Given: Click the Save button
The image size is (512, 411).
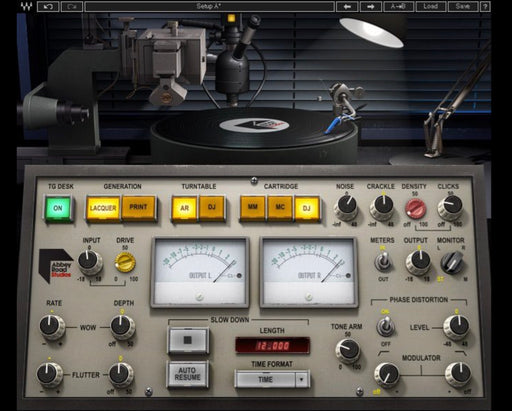Looking at the screenshot, I should [x=463, y=6].
